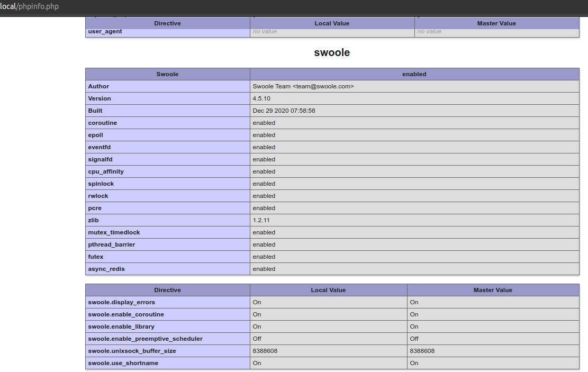Select build date Dec 29 2020 07:58:58
Viewport: 588px width, 372px height.
[284, 111]
